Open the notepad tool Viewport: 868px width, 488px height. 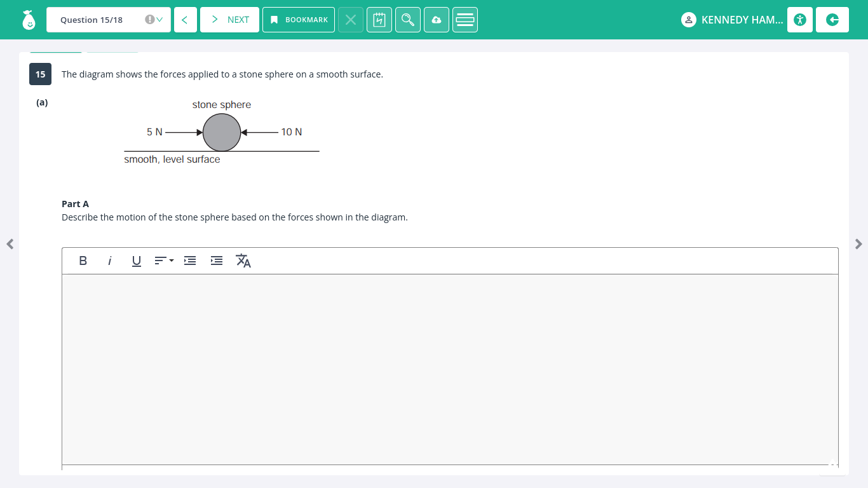click(379, 20)
